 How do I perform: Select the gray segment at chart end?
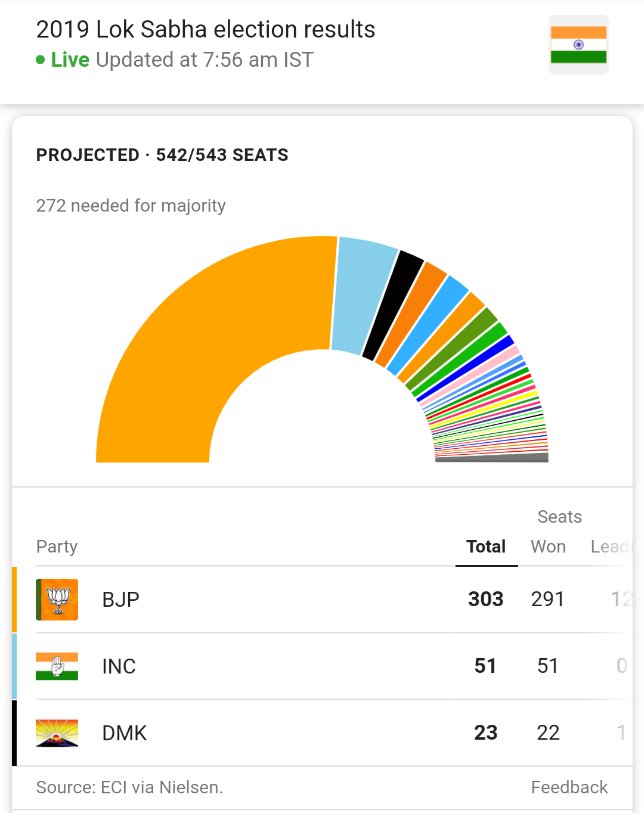492,458
